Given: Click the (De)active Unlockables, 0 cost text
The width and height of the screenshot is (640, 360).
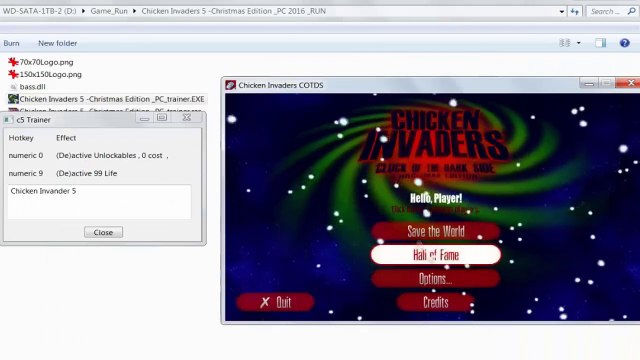Looking at the screenshot, I should 112,156.
